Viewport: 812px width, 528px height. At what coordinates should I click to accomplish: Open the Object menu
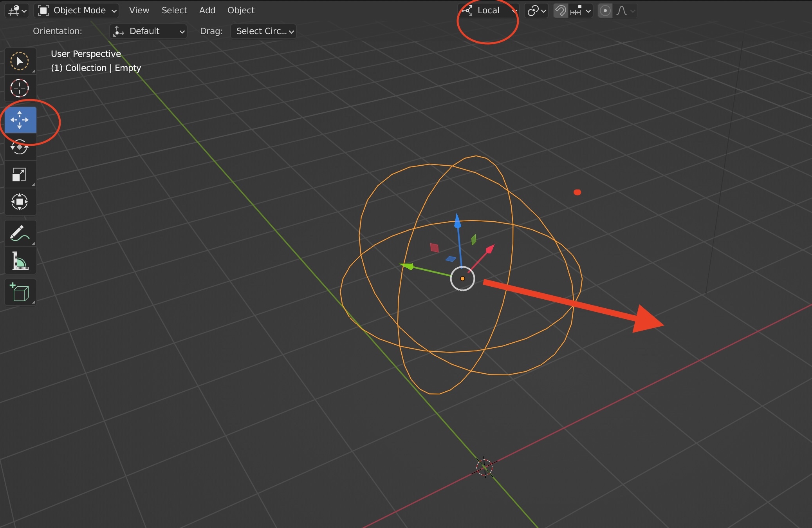click(x=241, y=11)
